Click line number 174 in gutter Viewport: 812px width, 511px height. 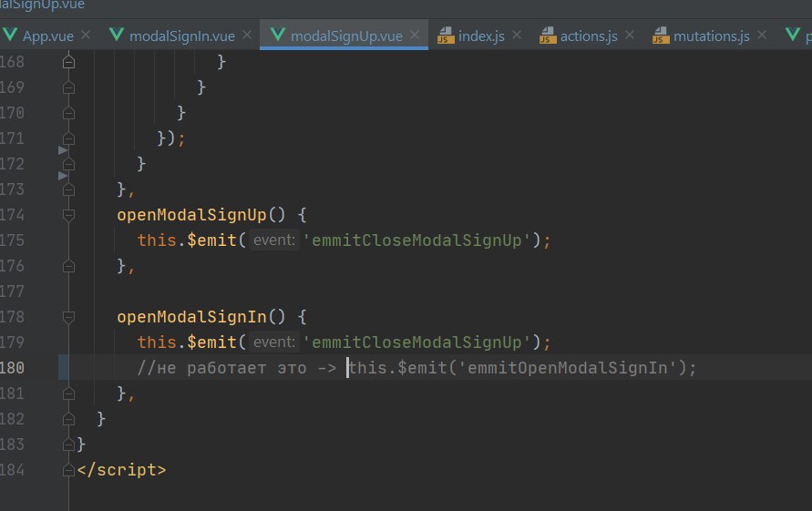(12, 215)
